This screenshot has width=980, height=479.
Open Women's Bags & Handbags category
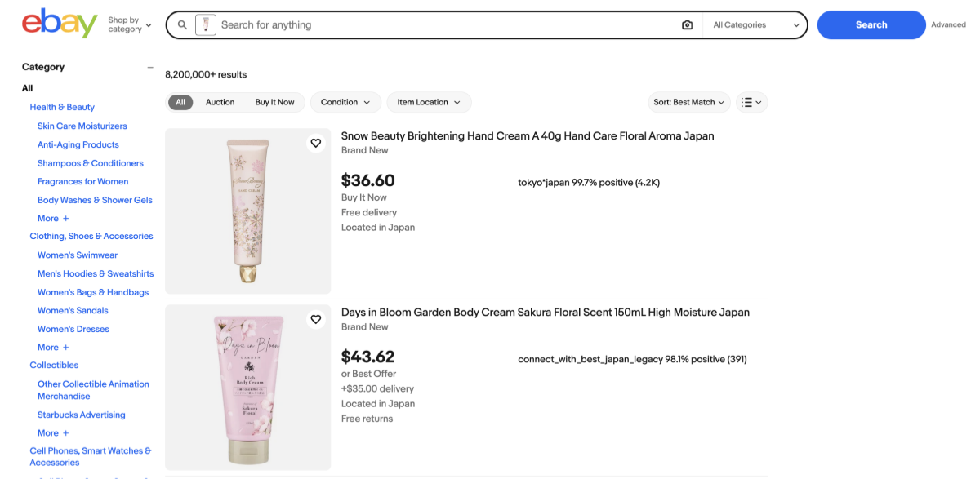tap(93, 292)
